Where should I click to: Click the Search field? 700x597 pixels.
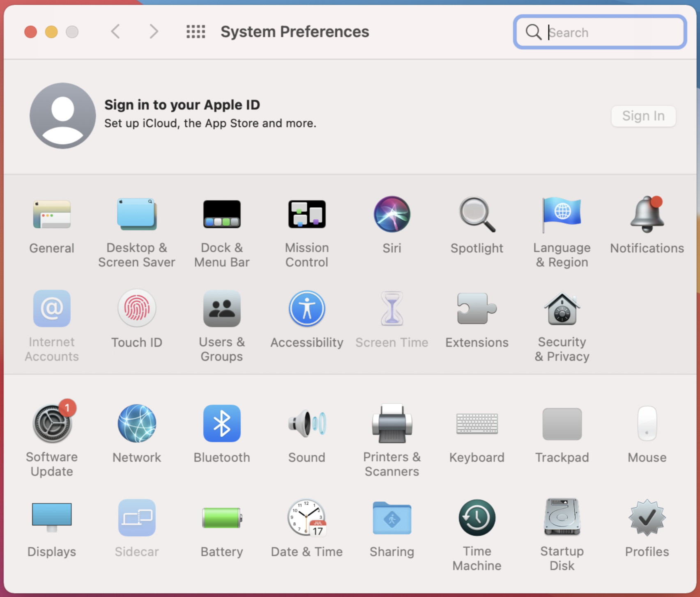pyautogui.click(x=600, y=32)
